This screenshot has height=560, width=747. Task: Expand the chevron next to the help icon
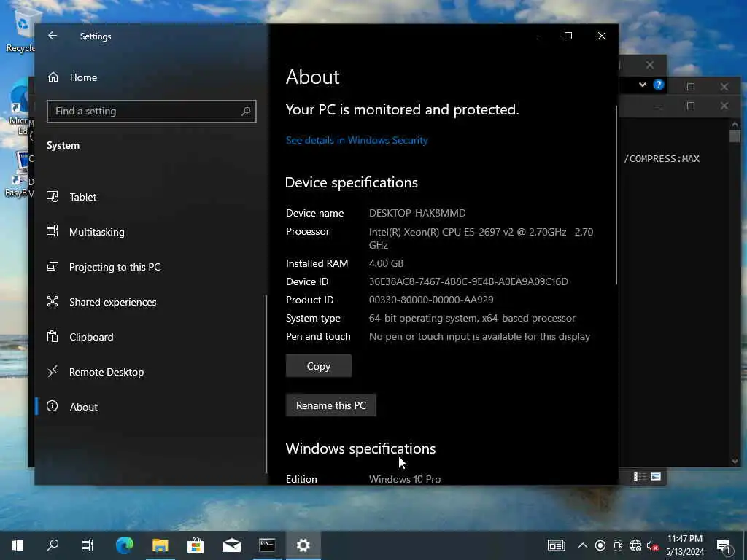[x=642, y=85]
